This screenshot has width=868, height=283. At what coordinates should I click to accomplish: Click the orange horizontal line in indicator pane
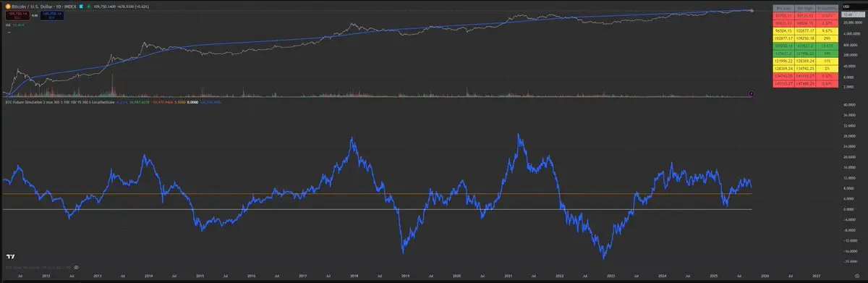[x=376, y=193]
